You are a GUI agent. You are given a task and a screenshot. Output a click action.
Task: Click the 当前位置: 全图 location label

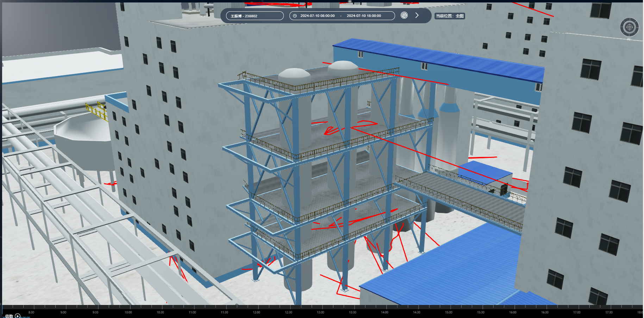pos(450,16)
